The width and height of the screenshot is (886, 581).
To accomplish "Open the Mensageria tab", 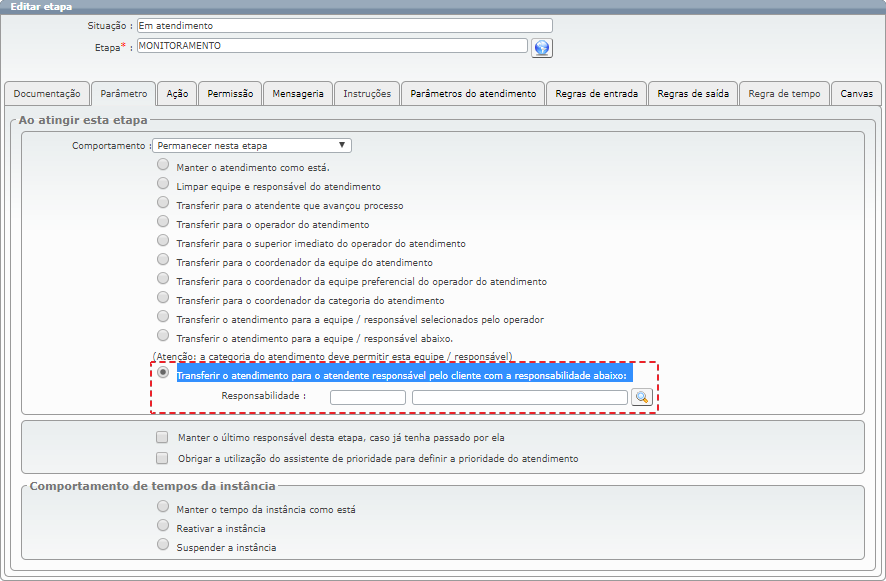I will tap(298, 94).
